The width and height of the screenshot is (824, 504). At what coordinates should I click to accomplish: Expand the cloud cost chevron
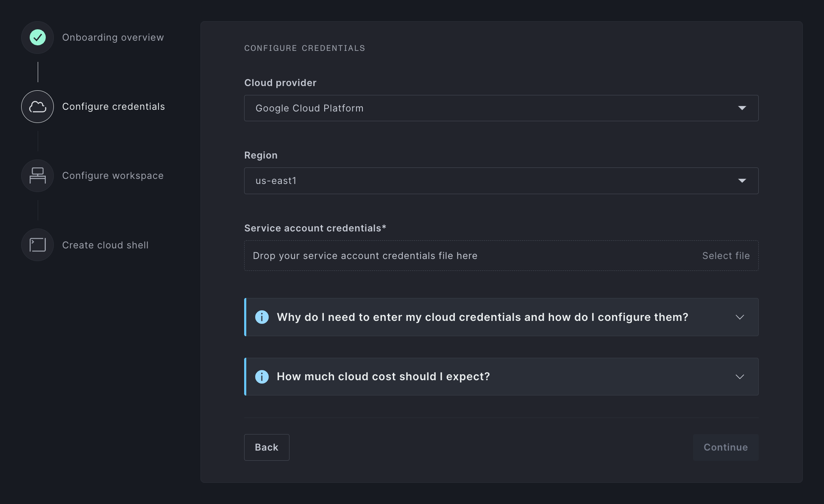click(x=740, y=376)
